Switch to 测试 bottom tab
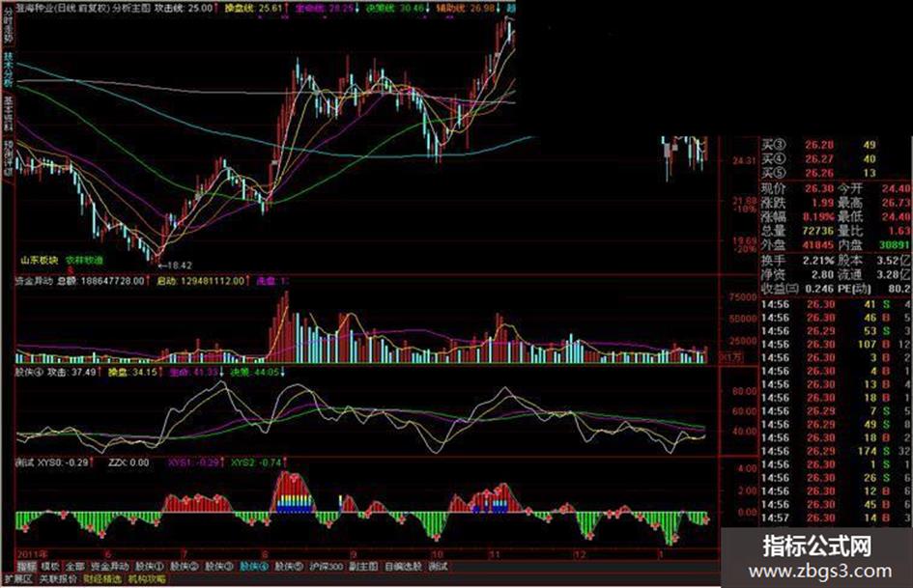The height and width of the screenshot is (588, 913). point(438,566)
